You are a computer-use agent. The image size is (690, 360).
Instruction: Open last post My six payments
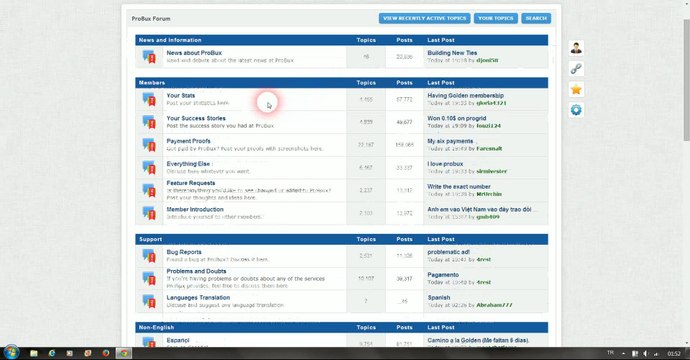pos(450,141)
